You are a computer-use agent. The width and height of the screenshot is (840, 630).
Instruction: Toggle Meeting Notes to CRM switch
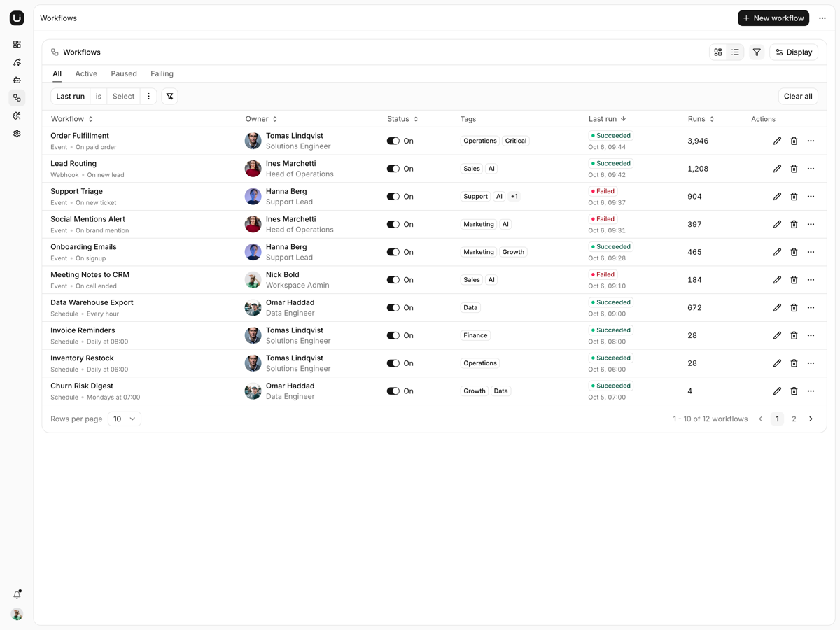(393, 280)
